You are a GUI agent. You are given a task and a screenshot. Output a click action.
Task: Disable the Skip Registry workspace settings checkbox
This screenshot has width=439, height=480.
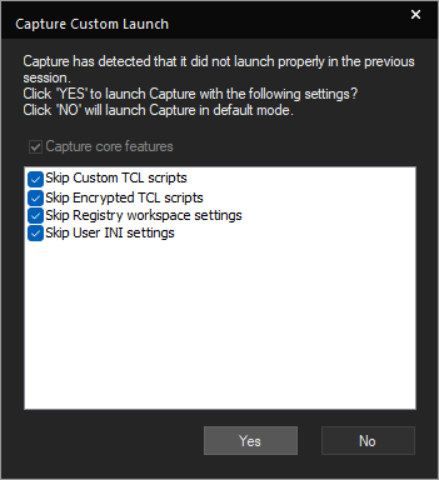pos(35,216)
